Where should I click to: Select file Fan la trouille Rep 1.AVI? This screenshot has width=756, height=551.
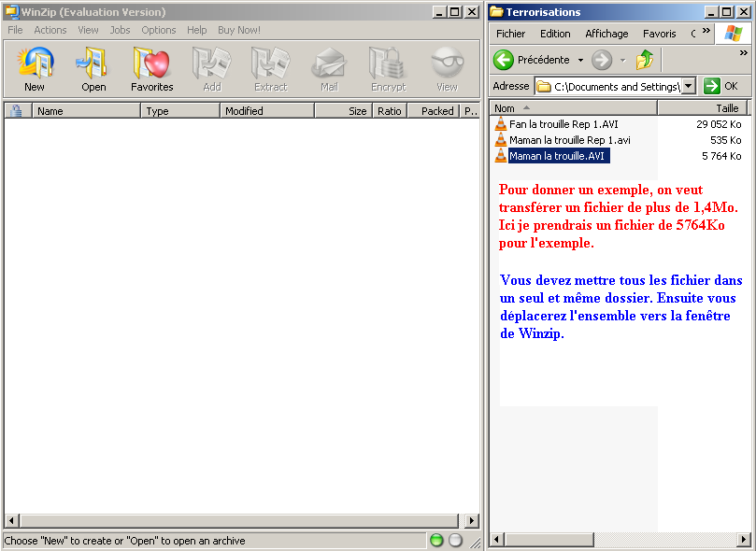point(563,124)
